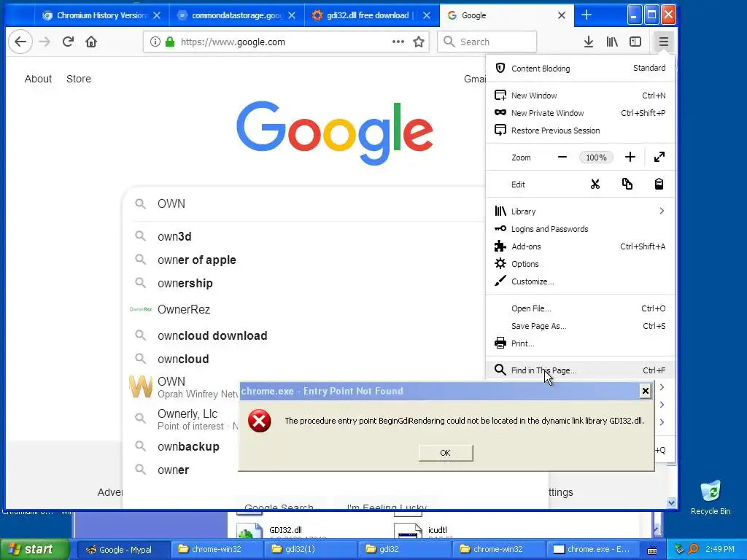Image resolution: width=747 pixels, height=560 pixels.
Task: Toggle the sidebar view icon
Action: click(635, 42)
